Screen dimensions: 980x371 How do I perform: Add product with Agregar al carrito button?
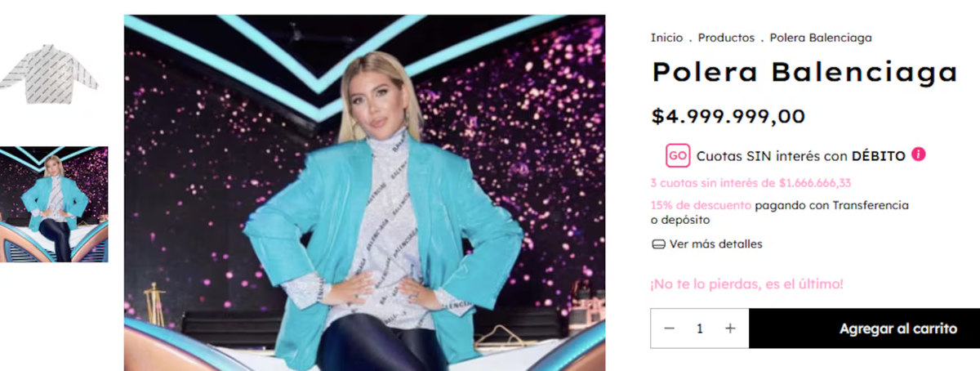pyautogui.click(x=865, y=329)
